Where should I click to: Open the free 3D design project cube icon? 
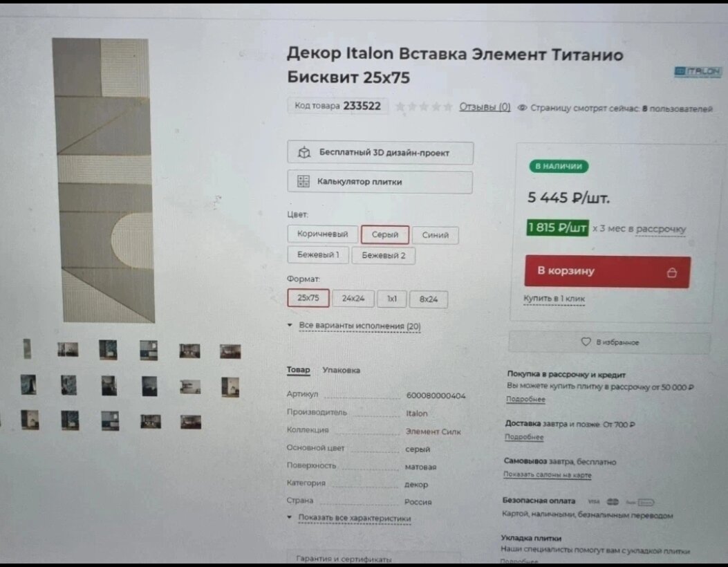304,152
